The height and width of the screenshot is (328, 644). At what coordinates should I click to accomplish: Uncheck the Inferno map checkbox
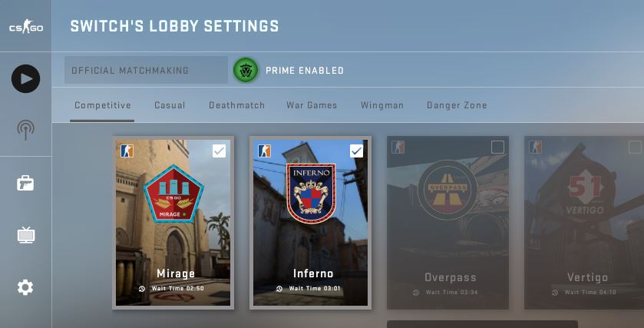[x=356, y=151]
